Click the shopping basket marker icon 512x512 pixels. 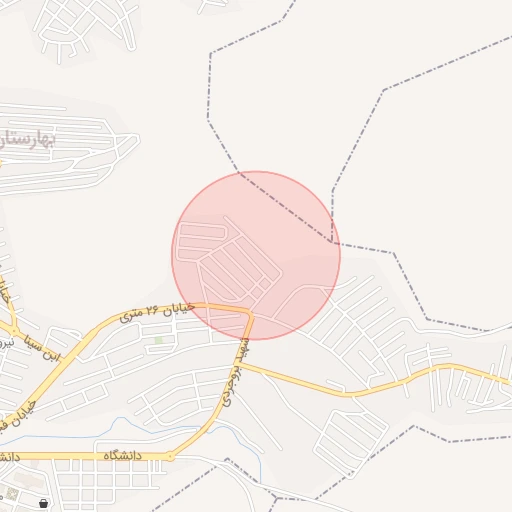[43, 503]
